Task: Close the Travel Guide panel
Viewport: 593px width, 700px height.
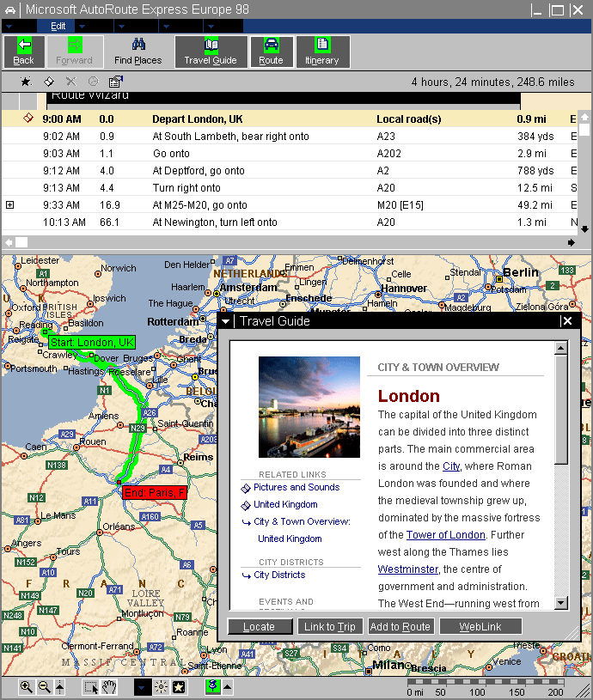Action: [x=567, y=321]
